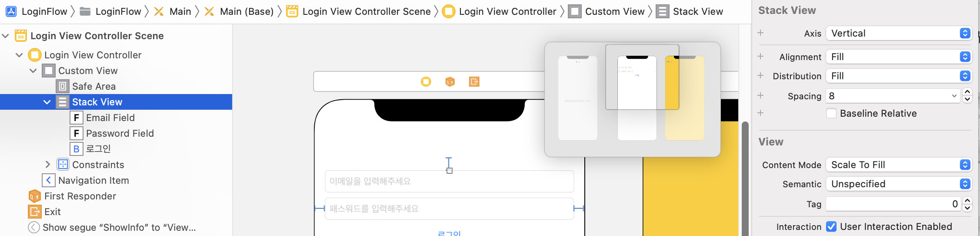Select the scene icon in outline header
The width and height of the screenshot is (980, 236).
21,36
